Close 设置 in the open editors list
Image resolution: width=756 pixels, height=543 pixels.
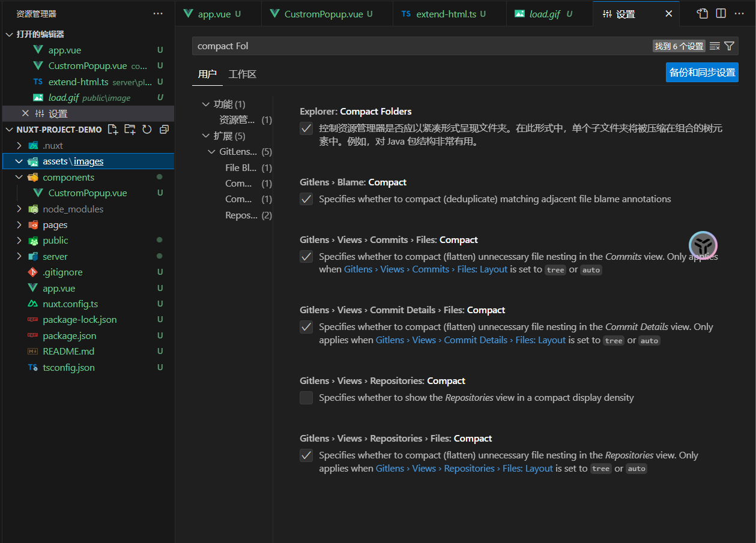(25, 113)
